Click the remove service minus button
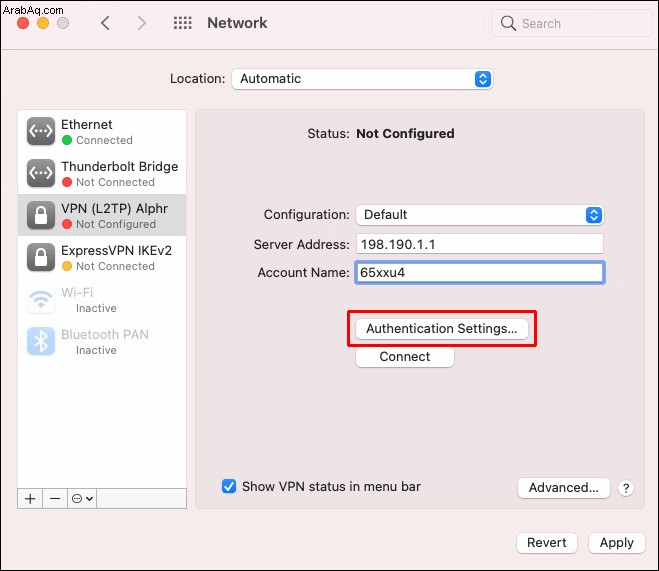Screen dimensions: 659x571 tap(55, 499)
